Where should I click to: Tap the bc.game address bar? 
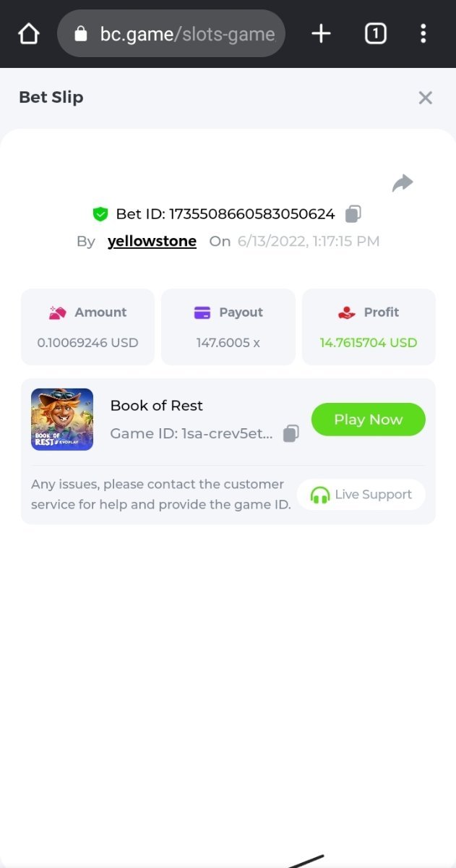click(186, 34)
